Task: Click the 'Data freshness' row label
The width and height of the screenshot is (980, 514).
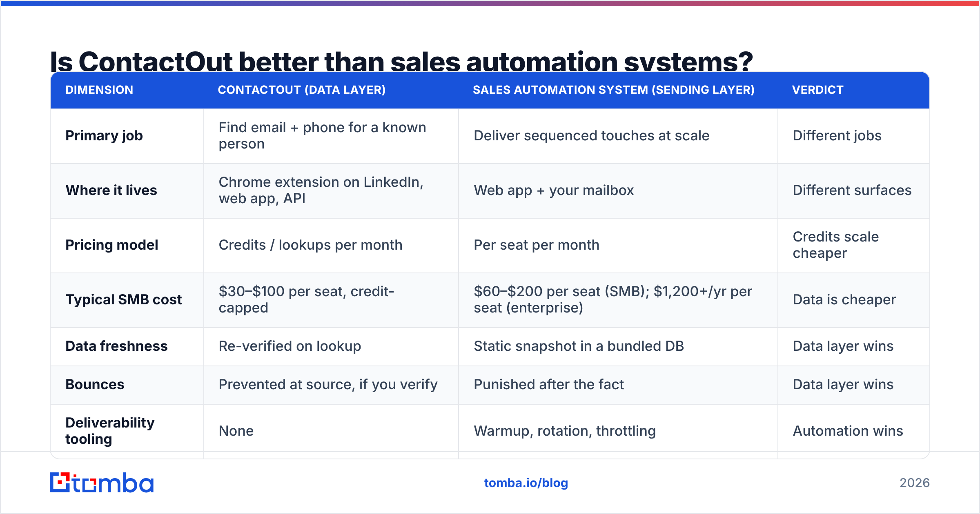Action: click(x=116, y=346)
